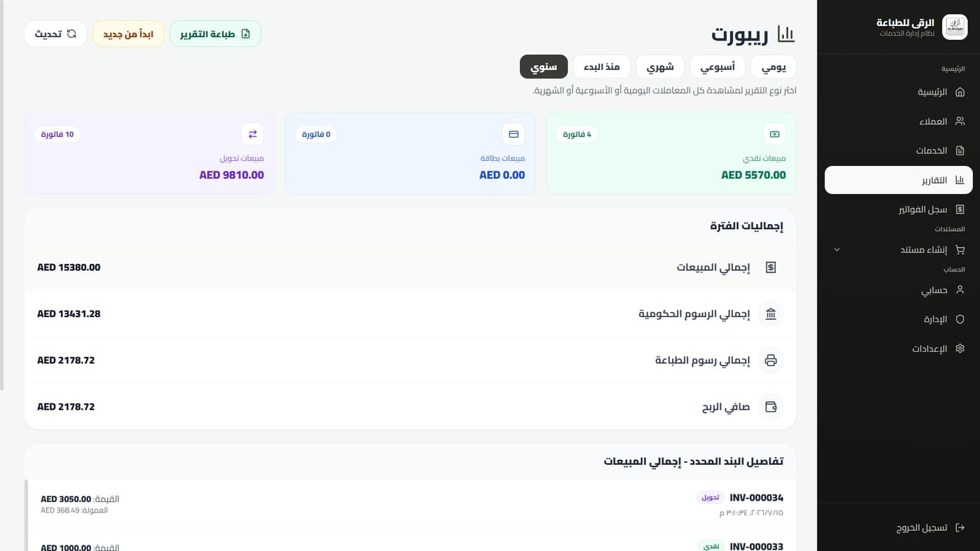
Task: Select the سنوي report tab
Action: coord(544,67)
